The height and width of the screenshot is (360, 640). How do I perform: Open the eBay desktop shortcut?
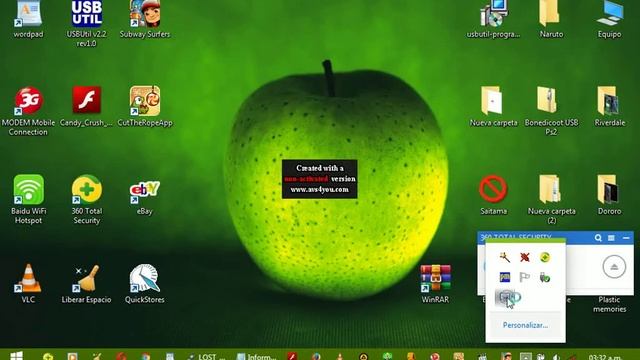(x=145, y=197)
